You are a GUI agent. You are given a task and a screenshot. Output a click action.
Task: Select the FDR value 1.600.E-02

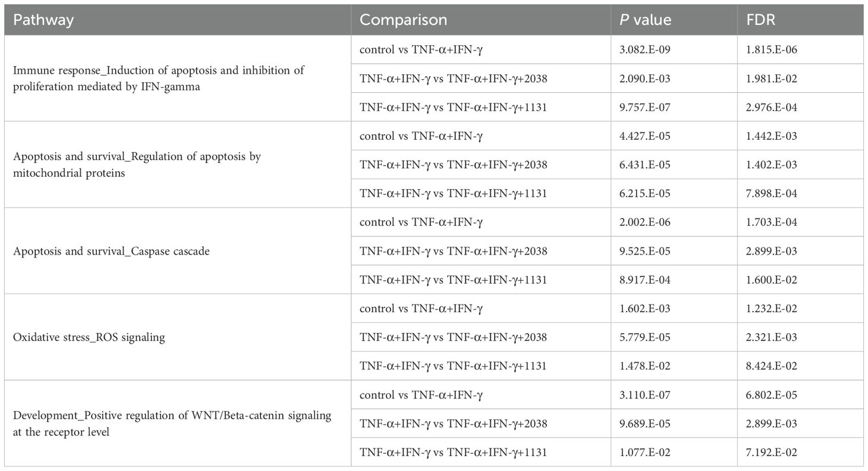tap(772, 280)
